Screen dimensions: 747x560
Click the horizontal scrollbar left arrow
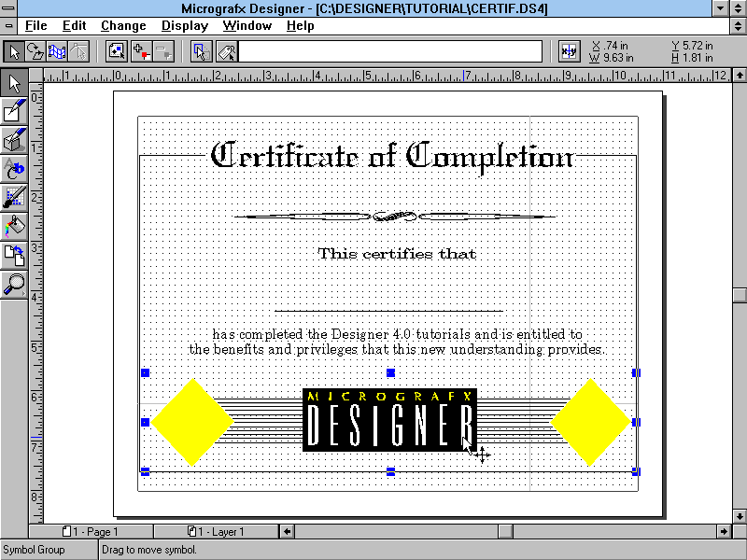coord(287,531)
